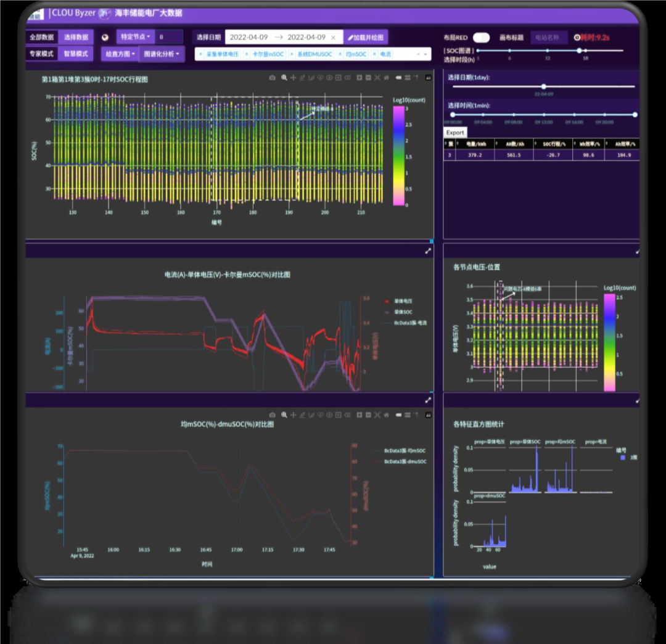The width and height of the screenshot is (666, 644).
Task: Click the 电站名称 canvas title input field
Action: coord(548,38)
